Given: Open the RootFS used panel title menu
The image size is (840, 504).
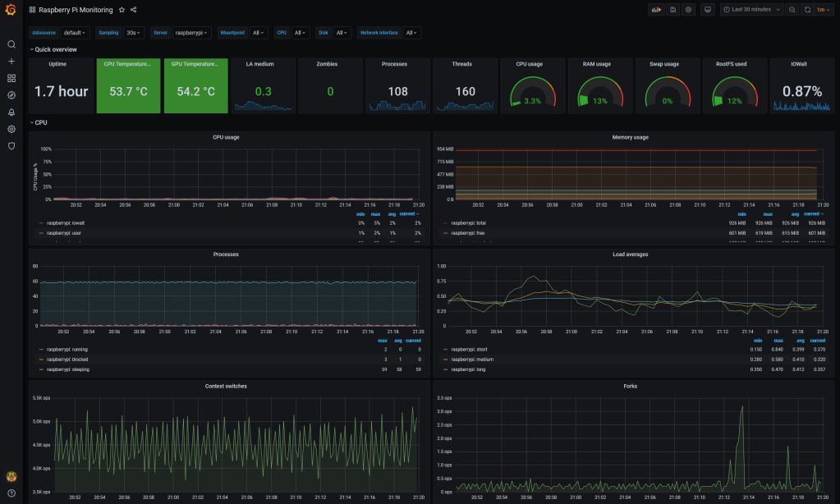Looking at the screenshot, I should pos(732,64).
